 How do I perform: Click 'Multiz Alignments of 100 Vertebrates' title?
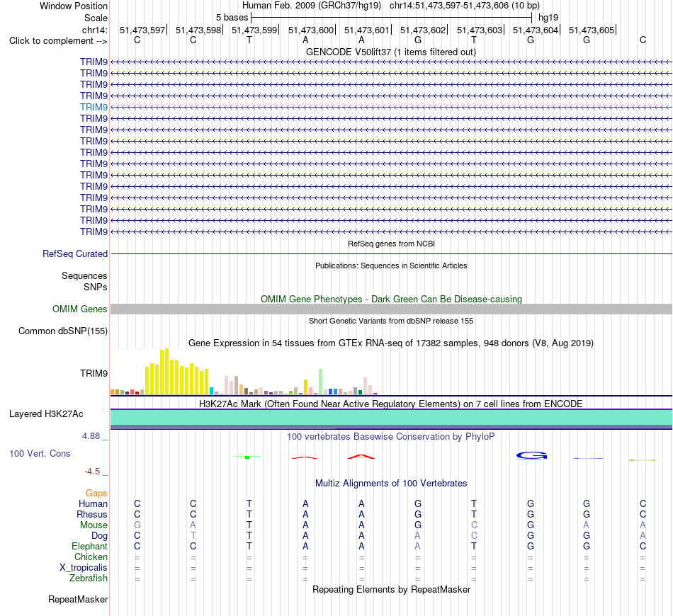click(x=391, y=484)
